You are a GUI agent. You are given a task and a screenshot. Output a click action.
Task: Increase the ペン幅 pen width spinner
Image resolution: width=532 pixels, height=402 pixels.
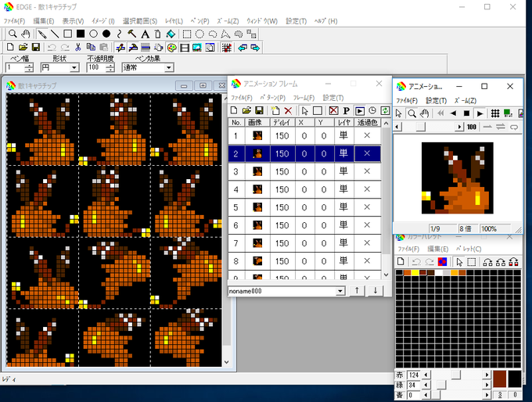coord(29,66)
